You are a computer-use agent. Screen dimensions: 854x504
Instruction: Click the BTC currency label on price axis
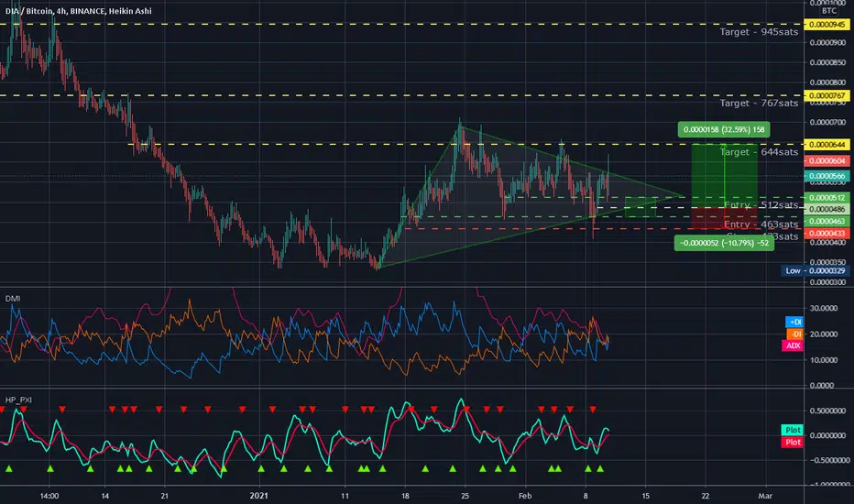[829, 11]
